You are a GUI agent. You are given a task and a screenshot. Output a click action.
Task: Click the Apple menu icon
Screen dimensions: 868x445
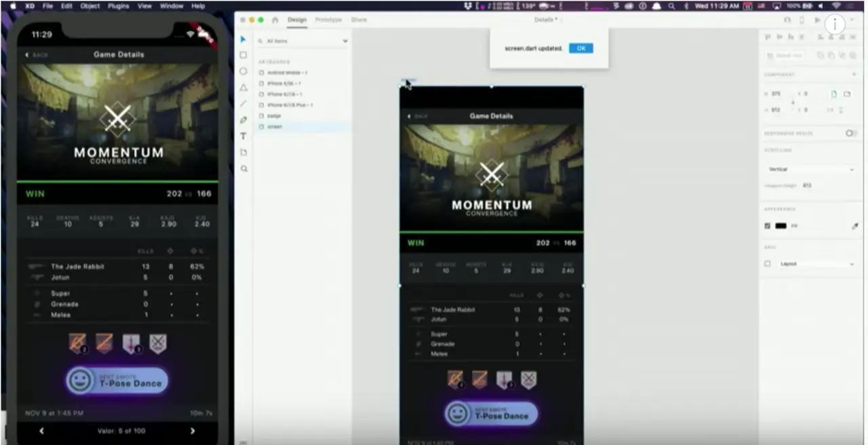(12, 5)
